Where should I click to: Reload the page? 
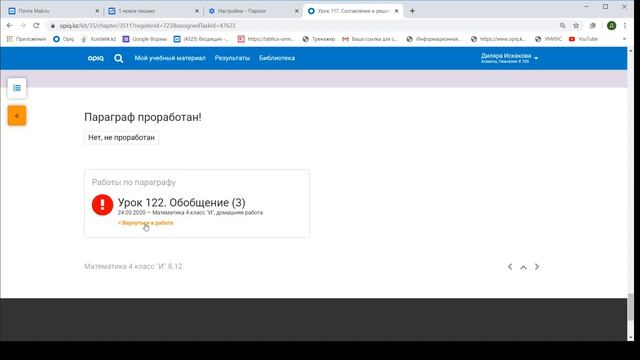(x=36, y=25)
